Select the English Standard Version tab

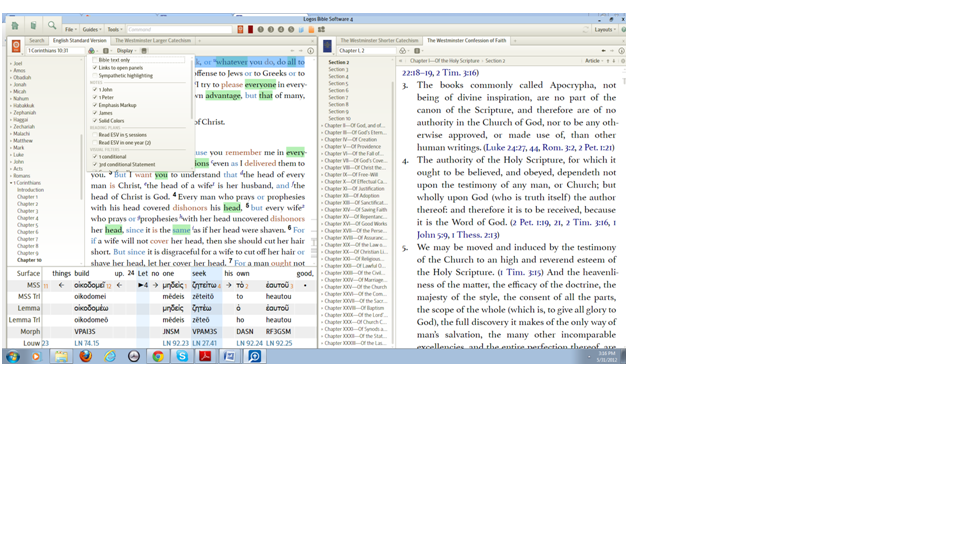[x=80, y=40]
